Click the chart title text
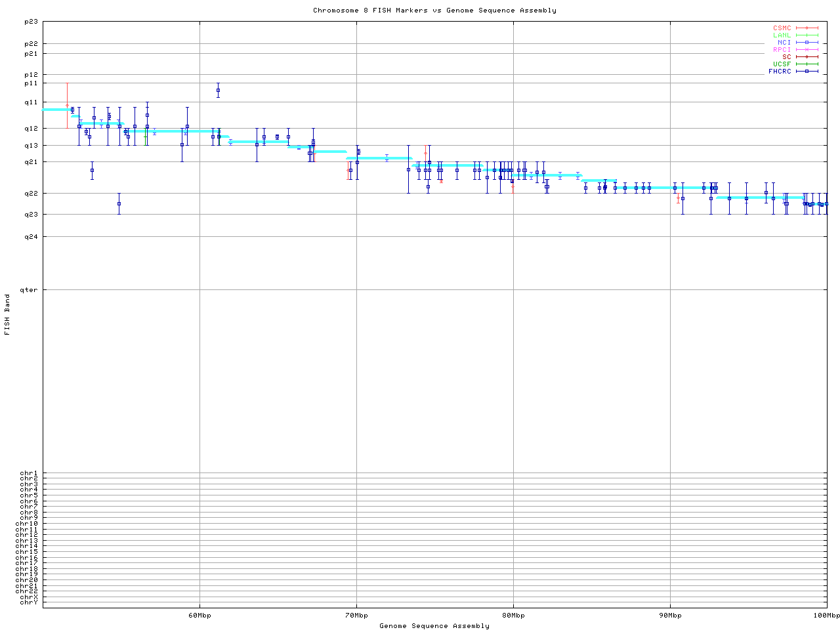 (x=434, y=10)
